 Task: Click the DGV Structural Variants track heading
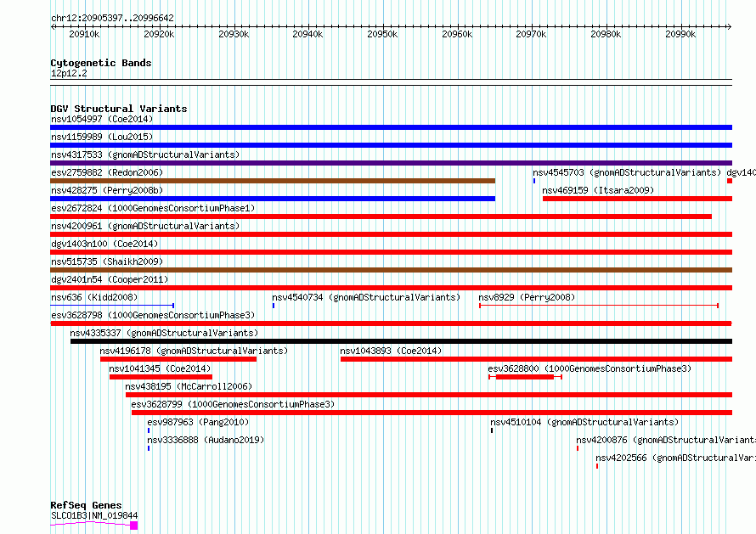click(x=119, y=109)
